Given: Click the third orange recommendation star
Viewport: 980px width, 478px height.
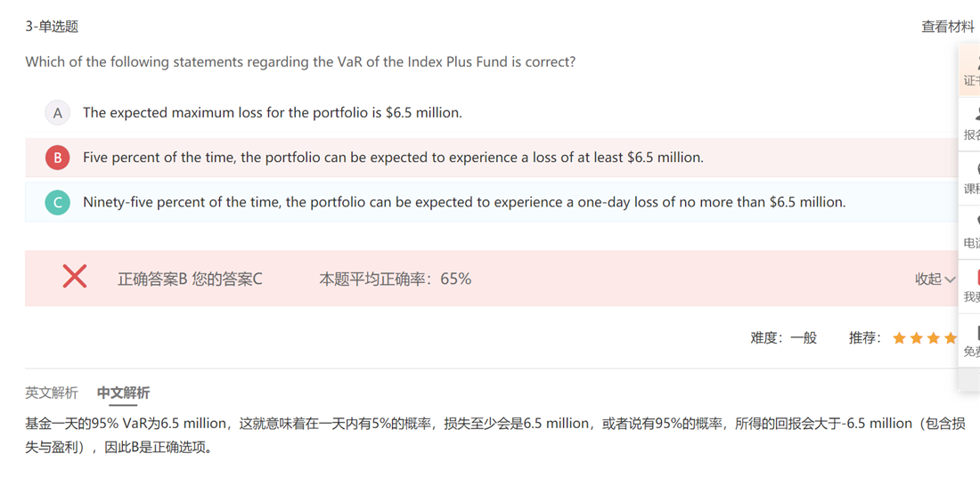Looking at the screenshot, I should click(934, 338).
